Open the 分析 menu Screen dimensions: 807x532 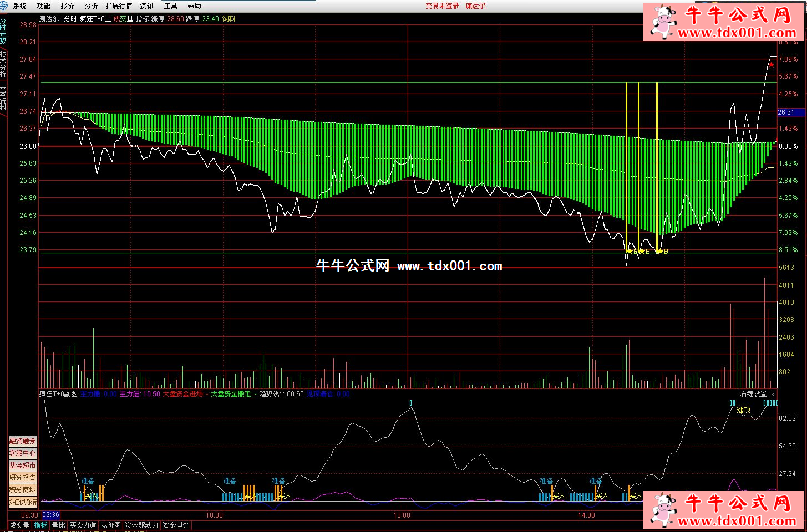click(x=91, y=6)
